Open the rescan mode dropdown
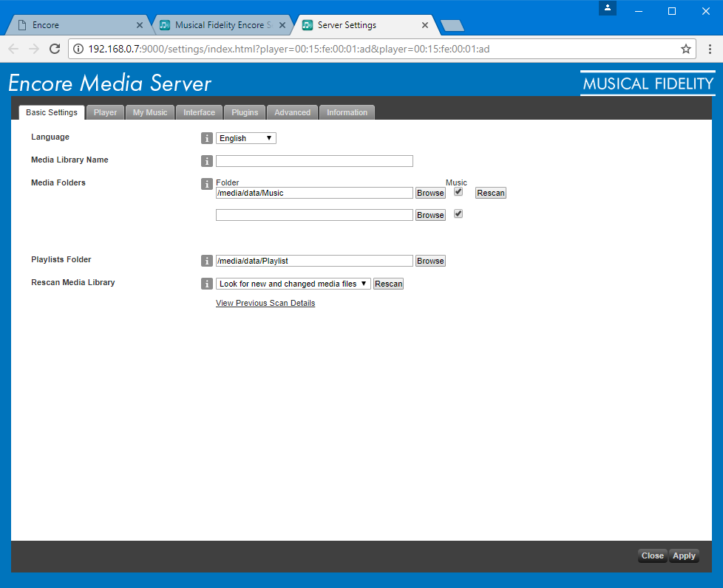This screenshot has width=723, height=588. point(293,284)
